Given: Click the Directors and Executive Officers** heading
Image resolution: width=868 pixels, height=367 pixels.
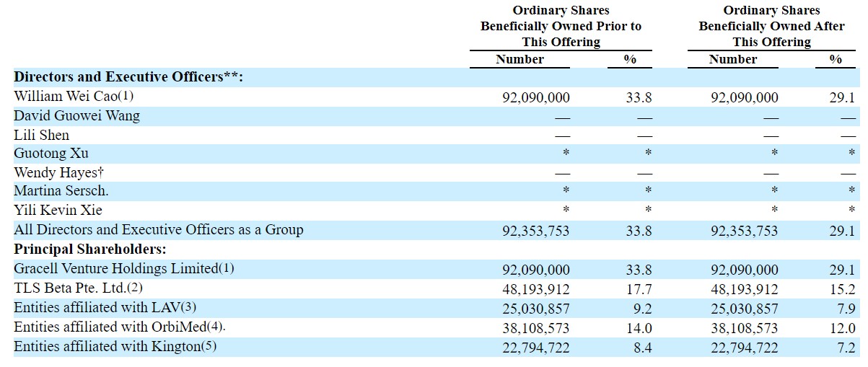Looking at the screenshot, I should coord(128,77).
